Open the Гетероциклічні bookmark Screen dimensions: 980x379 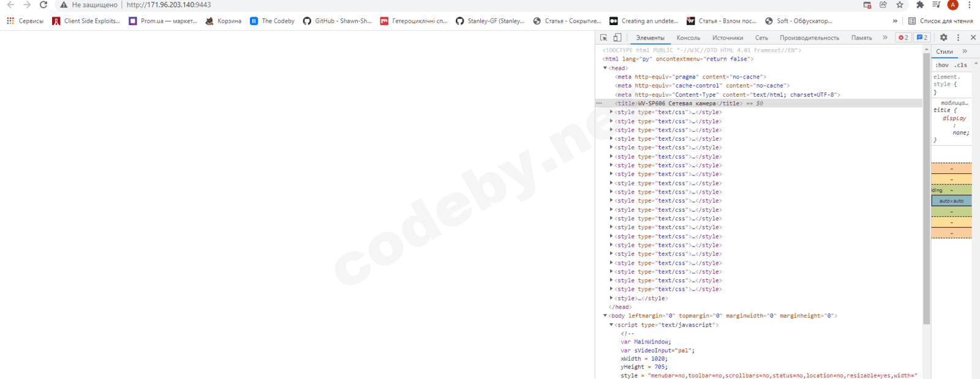[414, 21]
